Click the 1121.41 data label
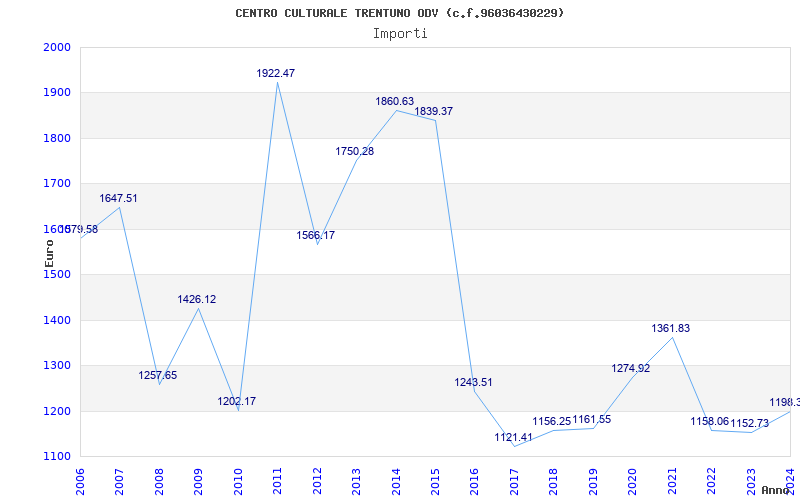This screenshot has height=500, width=800. point(513,438)
